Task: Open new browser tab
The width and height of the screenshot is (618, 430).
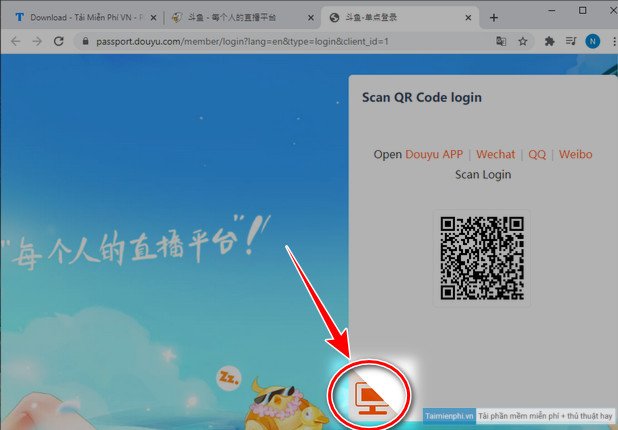Action: tap(493, 18)
